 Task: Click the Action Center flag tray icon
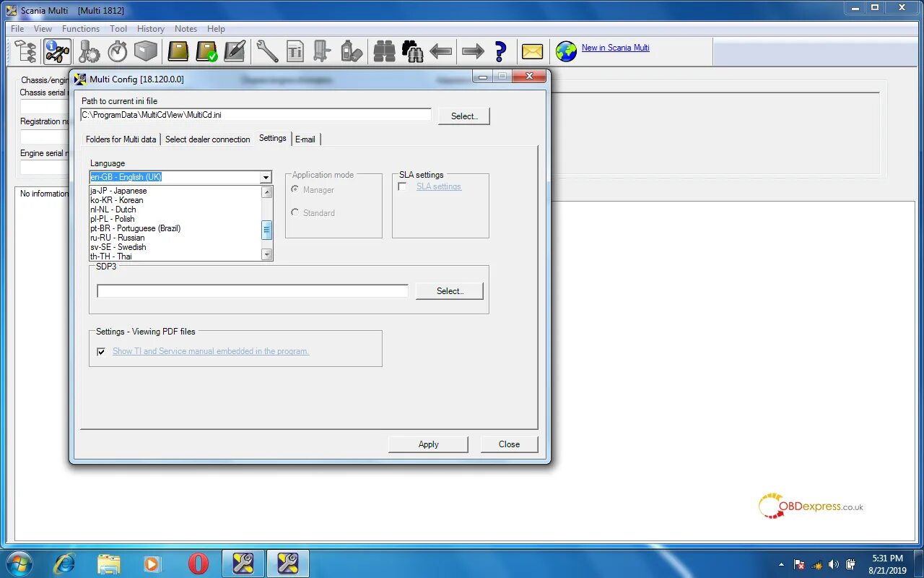click(x=799, y=564)
